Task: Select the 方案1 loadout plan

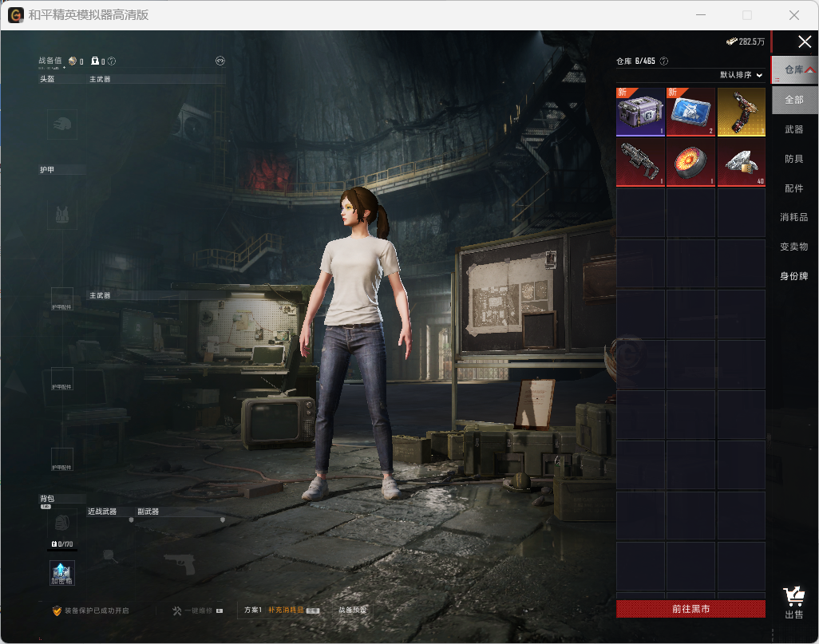Action: point(253,610)
